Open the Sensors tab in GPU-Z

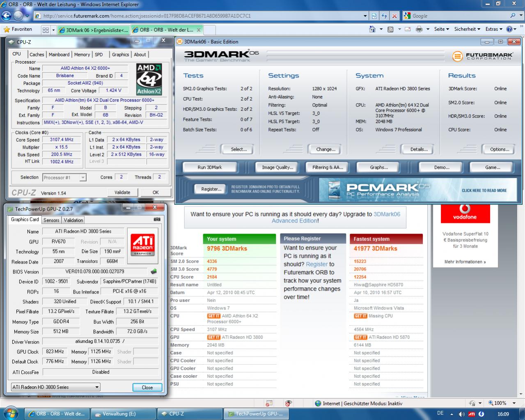pyautogui.click(x=51, y=220)
